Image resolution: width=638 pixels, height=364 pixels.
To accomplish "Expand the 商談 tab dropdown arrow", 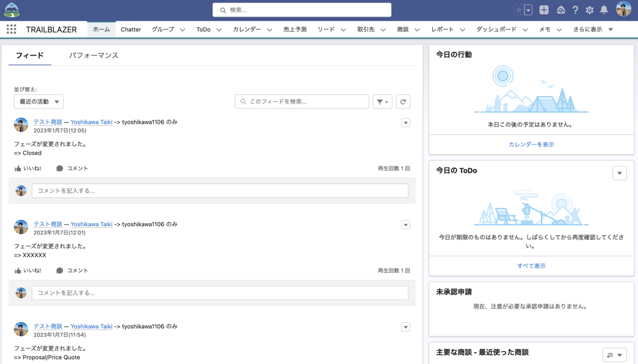I will point(417,29).
